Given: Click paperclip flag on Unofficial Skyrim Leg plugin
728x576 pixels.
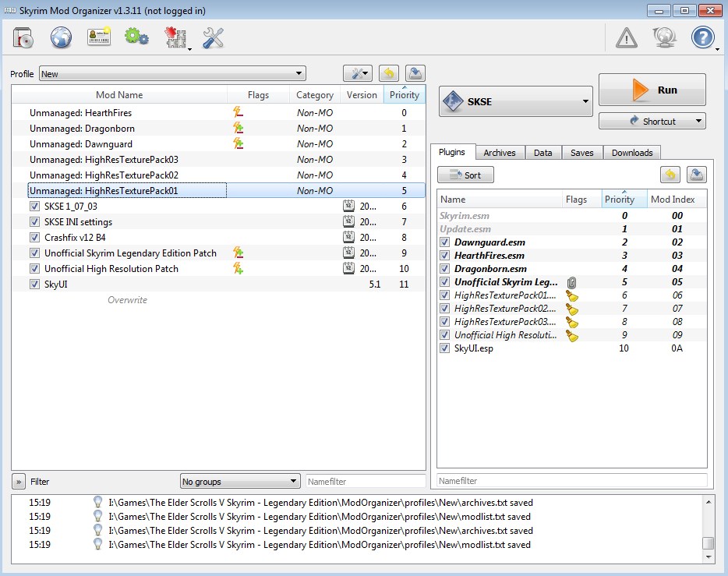Looking at the screenshot, I should coord(572,282).
